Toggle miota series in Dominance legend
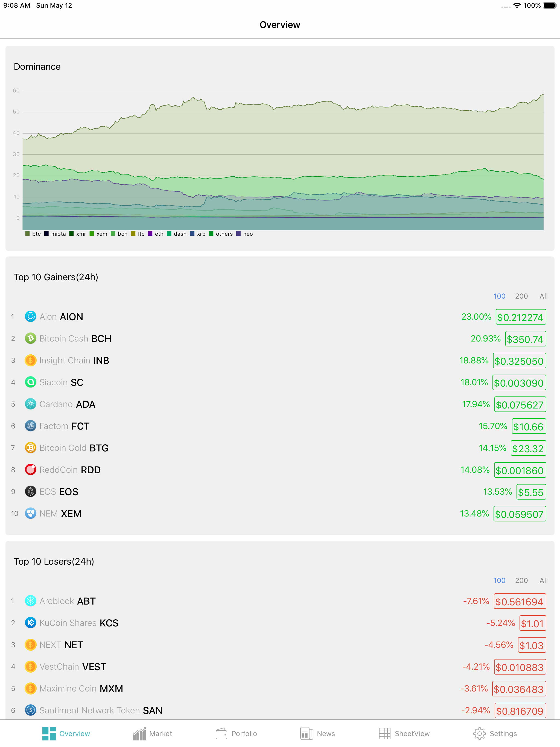560x747 pixels. tap(55, 234)
